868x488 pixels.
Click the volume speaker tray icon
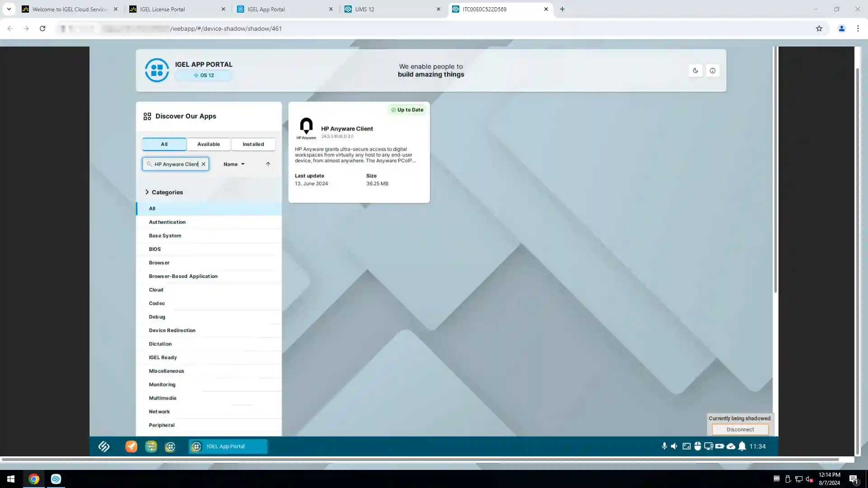[x=674, y=446]
